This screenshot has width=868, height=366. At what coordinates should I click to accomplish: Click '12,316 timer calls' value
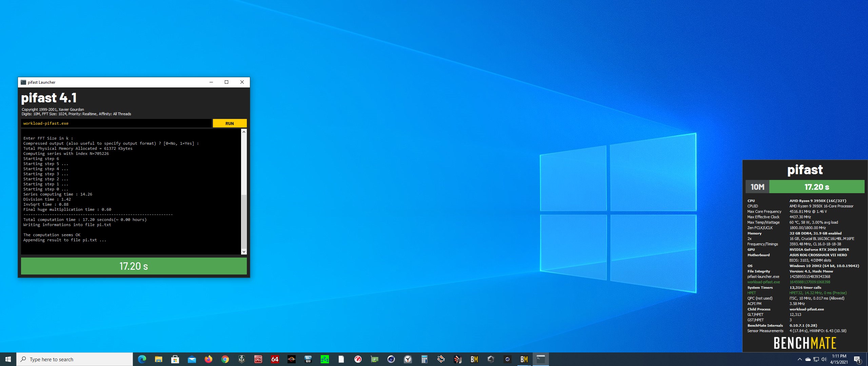(x=805, y=287)
